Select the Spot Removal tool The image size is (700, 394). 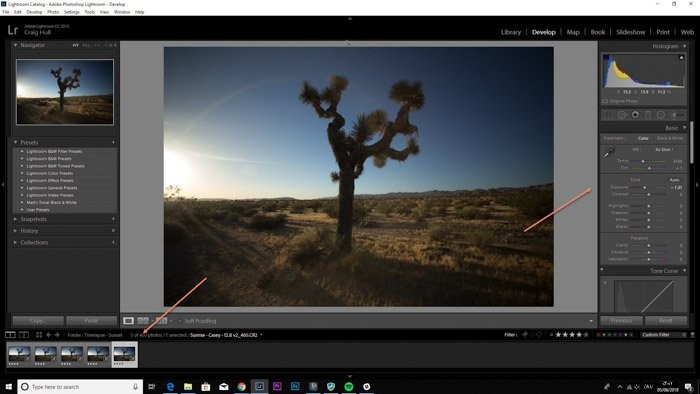click(622, 115)
